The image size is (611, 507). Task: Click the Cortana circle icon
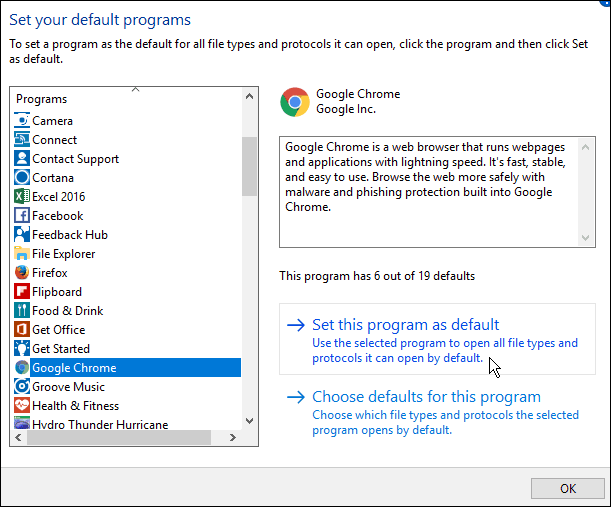[22, 178]
